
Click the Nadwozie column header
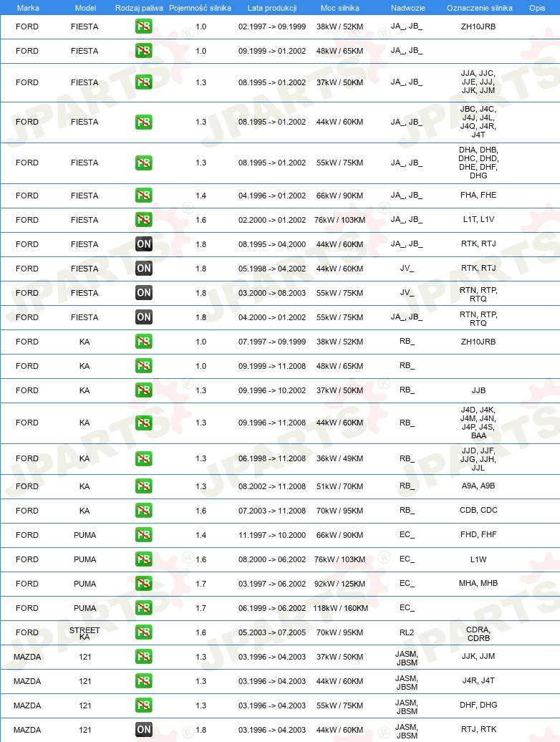coord(407,8)
